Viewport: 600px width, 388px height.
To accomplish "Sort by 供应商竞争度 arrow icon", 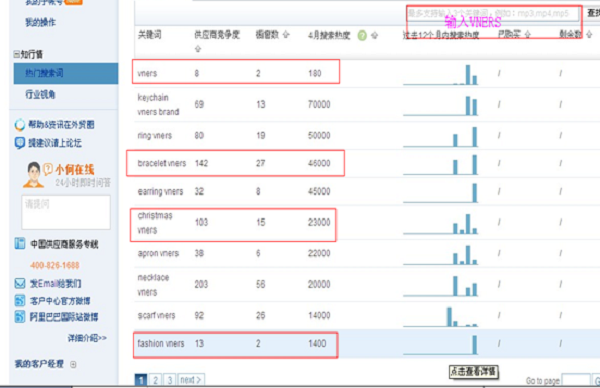I will tap(198, 49).
